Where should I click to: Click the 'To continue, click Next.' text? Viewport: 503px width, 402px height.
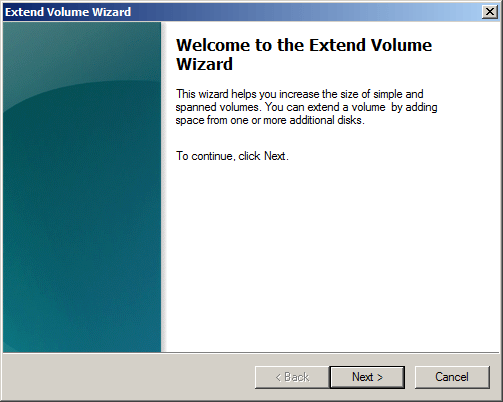232,156
